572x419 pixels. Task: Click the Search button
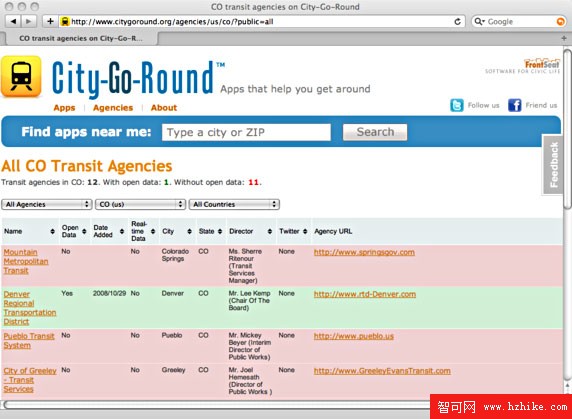(375, 132)
